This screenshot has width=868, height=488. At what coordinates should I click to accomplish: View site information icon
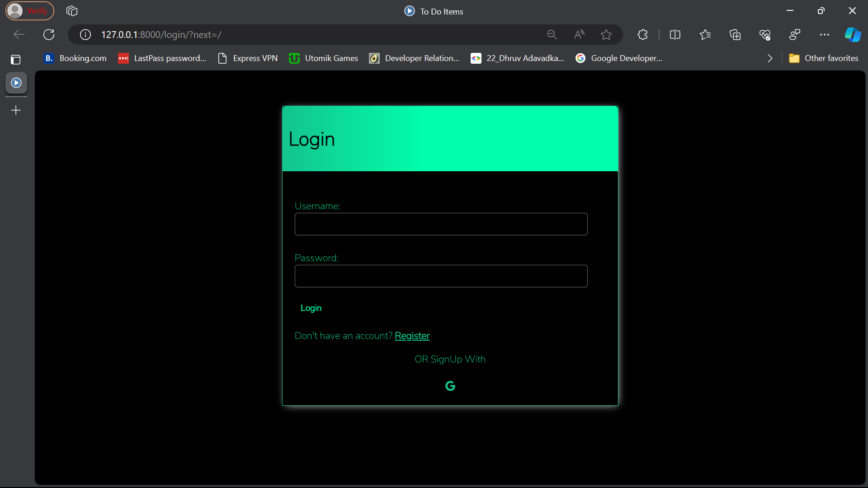point(85,35)
